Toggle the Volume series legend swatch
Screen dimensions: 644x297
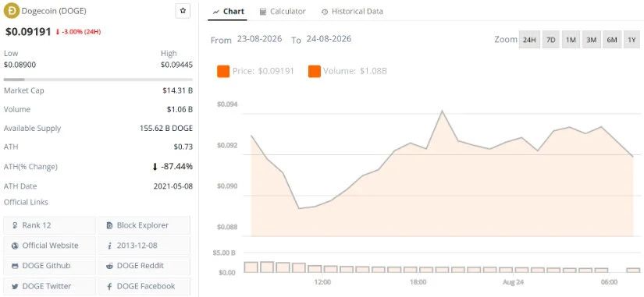(x=315, y=72)
